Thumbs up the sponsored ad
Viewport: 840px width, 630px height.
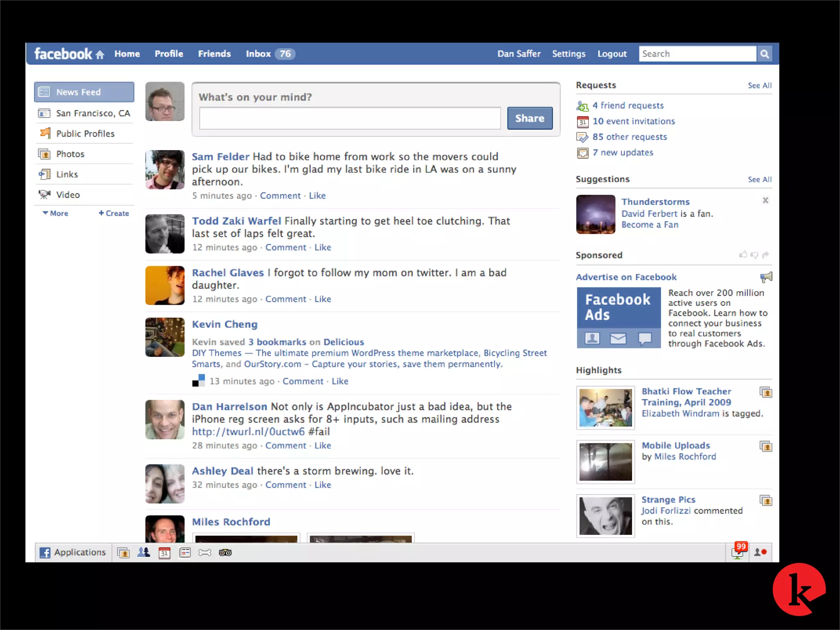pos(743,255)
